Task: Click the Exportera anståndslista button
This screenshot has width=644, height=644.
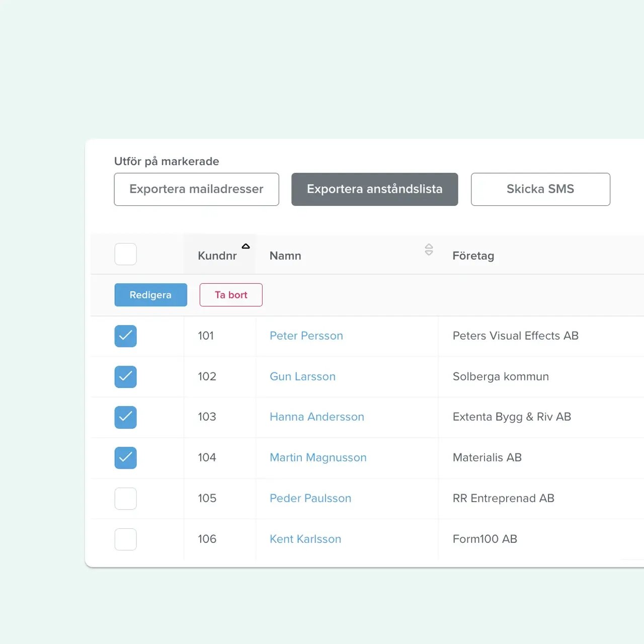Action: coord(374,189)
